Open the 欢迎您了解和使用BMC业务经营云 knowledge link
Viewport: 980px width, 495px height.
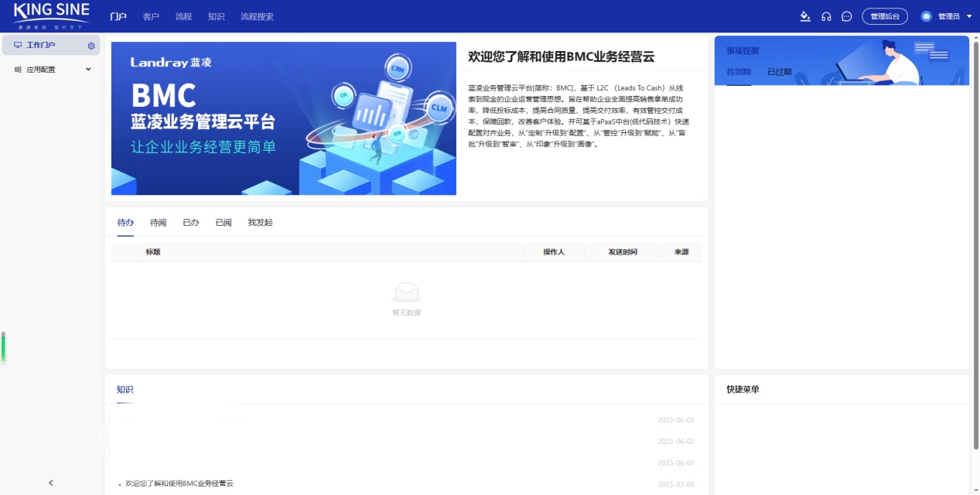(179, 483)
